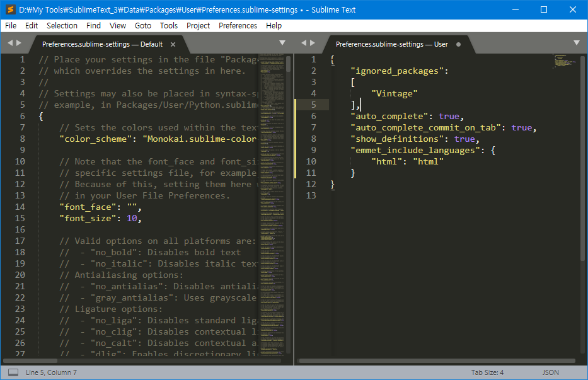
Task: Click the "html": "html" entry on line 10
Action: click(407, 162)
